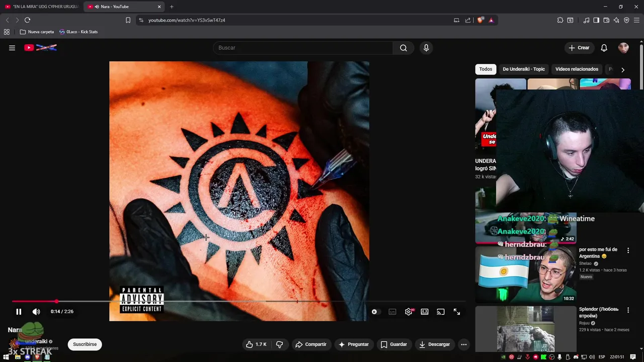Show more filter chips with right arrow
This screenshot has width=644, height=362.
pyautogui.click(x=623, y=70)
